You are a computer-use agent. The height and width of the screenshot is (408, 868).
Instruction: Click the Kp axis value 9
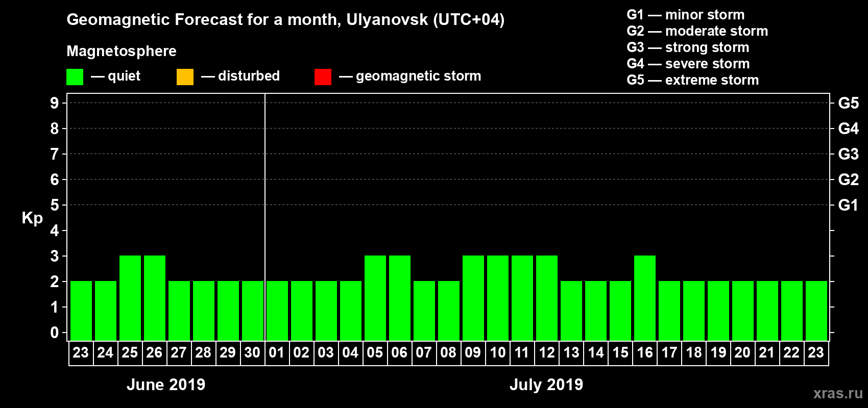55,103
